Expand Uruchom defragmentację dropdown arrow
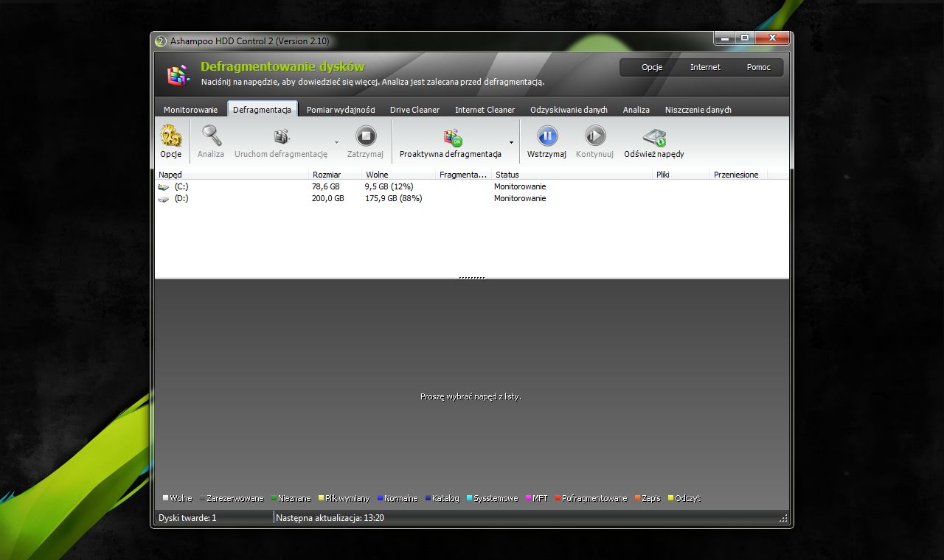The image size is (944, 560). pyautogui.click(x=337, y=142)
